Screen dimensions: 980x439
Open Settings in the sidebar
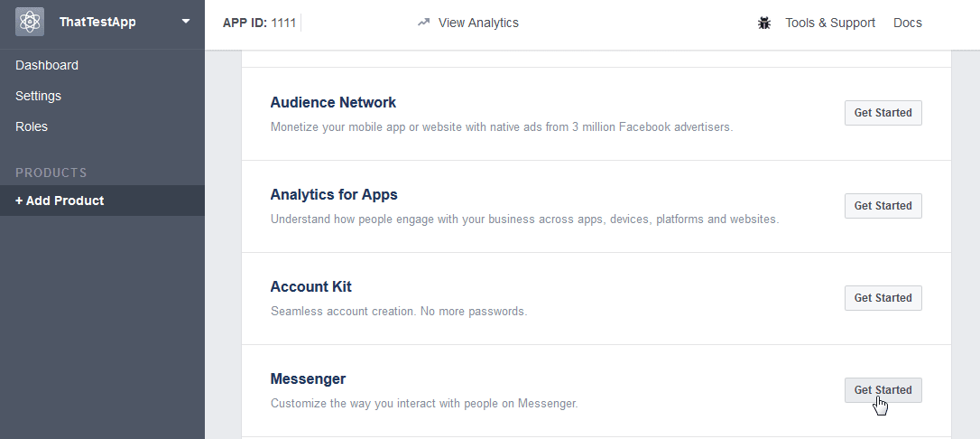tap(38, 97)
